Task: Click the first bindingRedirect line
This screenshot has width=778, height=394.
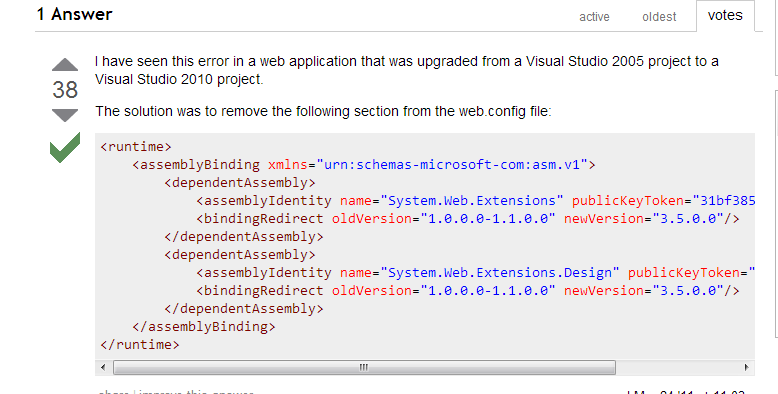Action: 468,219
